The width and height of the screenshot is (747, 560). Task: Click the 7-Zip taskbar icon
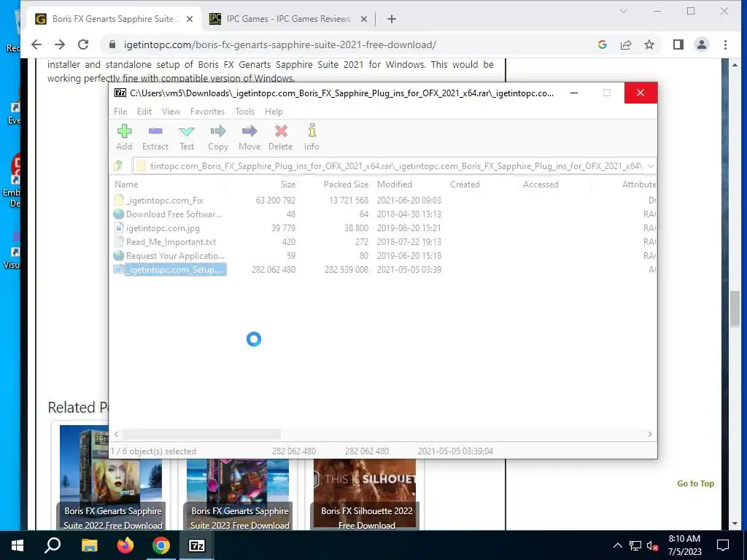(197, 545)
